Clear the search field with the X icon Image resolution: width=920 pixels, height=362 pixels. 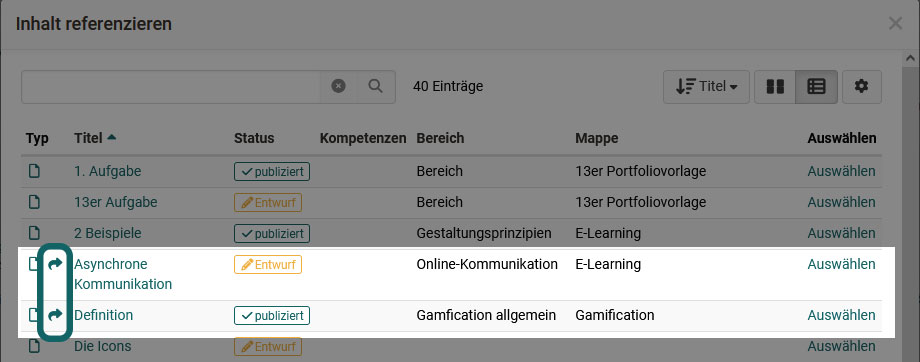click(338, 86)
